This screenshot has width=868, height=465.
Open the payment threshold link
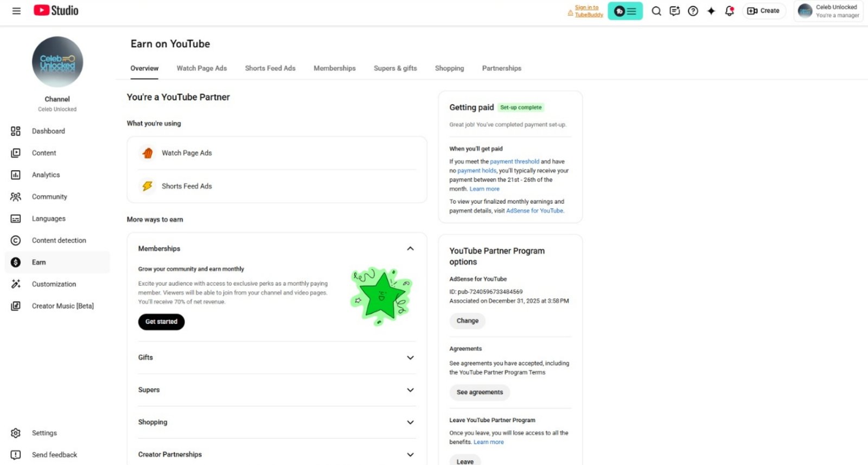514,162
